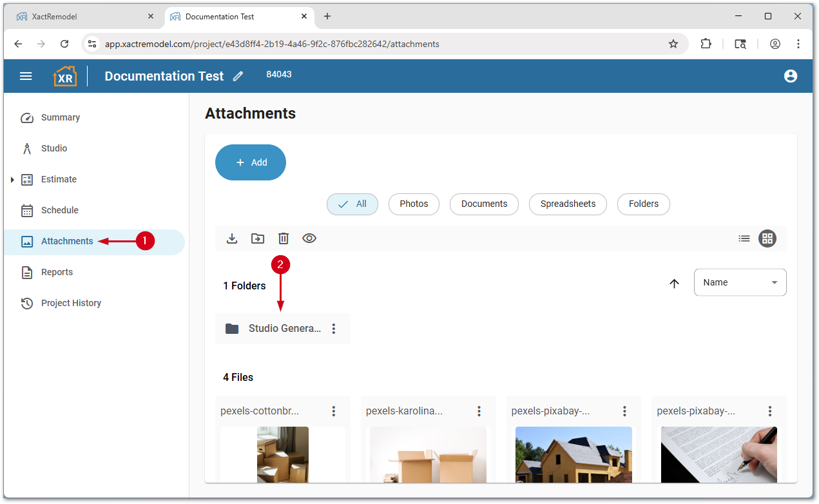Open the Schedule page in sidebar
The height and width of the screenshot is (504, 819).
pyautogui.click(x=59, y=210)
